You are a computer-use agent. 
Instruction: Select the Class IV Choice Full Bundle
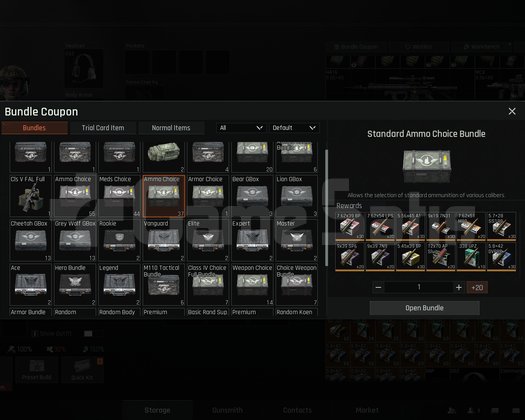point(208,285)
